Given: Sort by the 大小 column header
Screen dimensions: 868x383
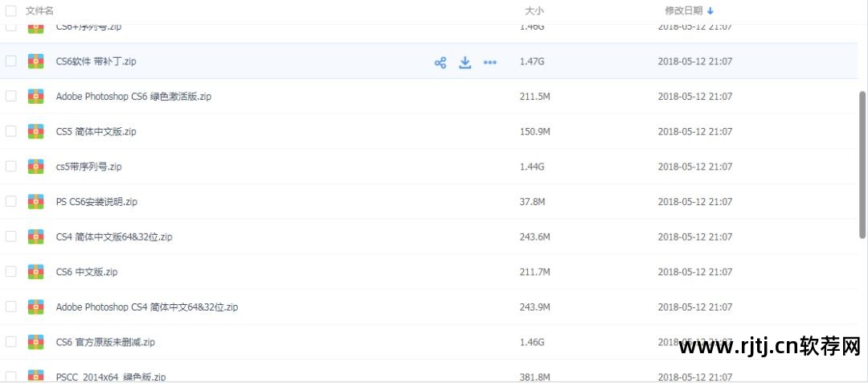Looking at the screenshot, I should click(x=534, y=10).
